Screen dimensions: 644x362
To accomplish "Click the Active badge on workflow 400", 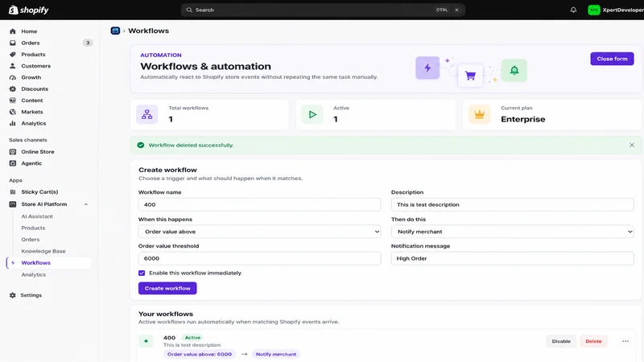I will 192,337.
